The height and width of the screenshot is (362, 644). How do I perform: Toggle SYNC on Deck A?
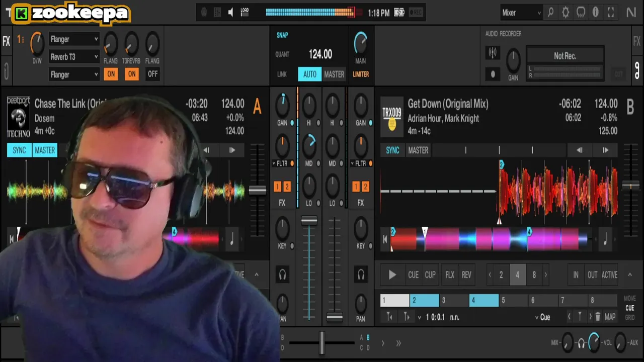point(19,150)
